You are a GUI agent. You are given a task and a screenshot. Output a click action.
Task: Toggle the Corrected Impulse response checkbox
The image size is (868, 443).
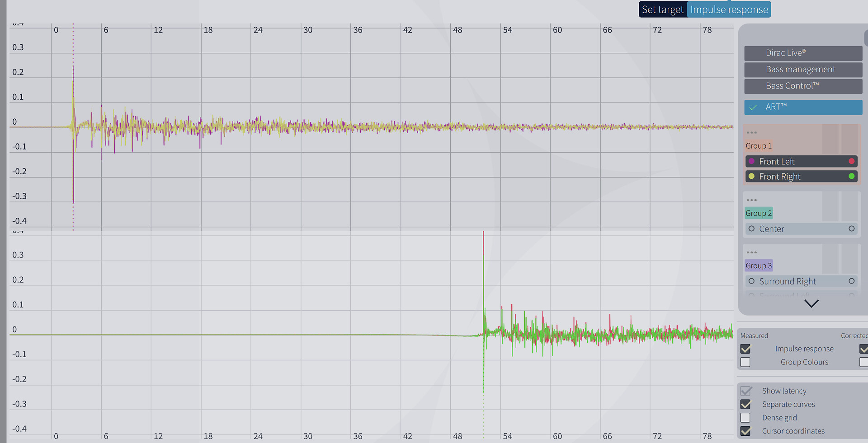[x=863, y=349]
